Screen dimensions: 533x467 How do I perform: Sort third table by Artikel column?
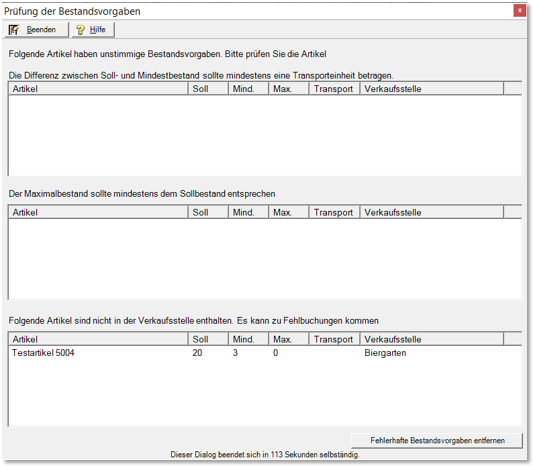pos(98,339)
